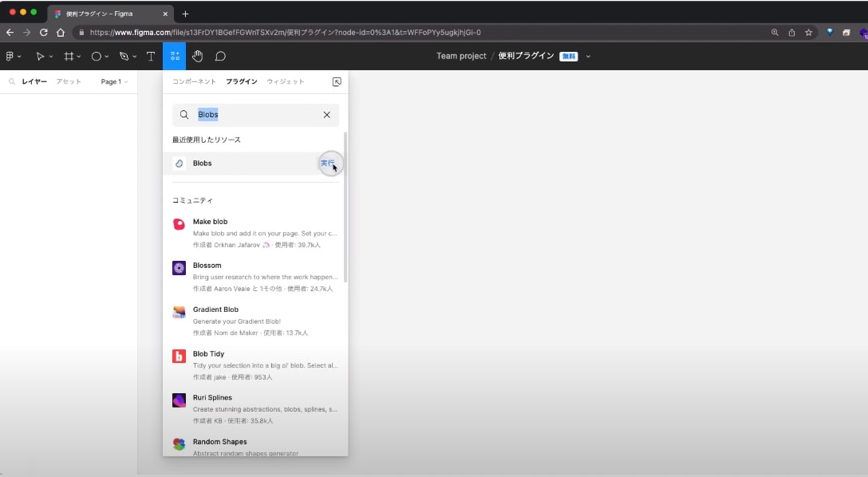Expand shape tools chevron
Image resolution: width=868 pixels, height=477 pixels.
pyautogui.click(x=107, y=57)
